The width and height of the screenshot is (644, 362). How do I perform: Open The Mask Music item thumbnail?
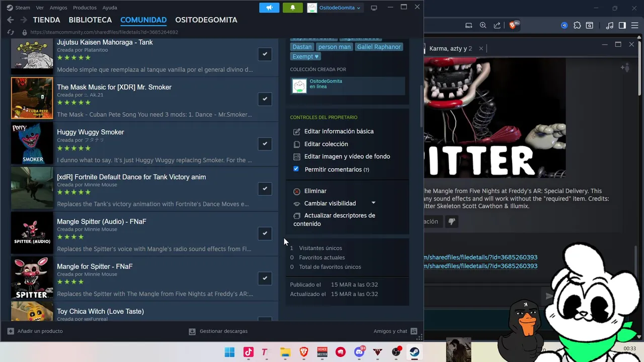(x=32, y=98)
